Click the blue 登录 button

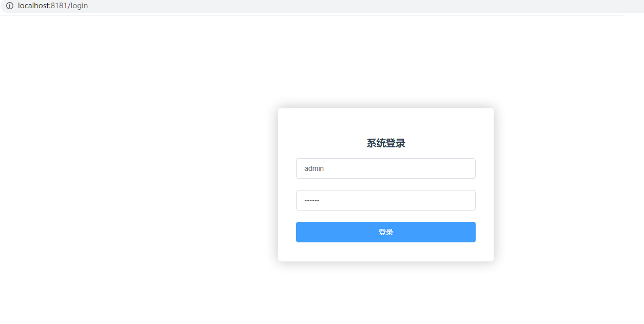(386, 232)
